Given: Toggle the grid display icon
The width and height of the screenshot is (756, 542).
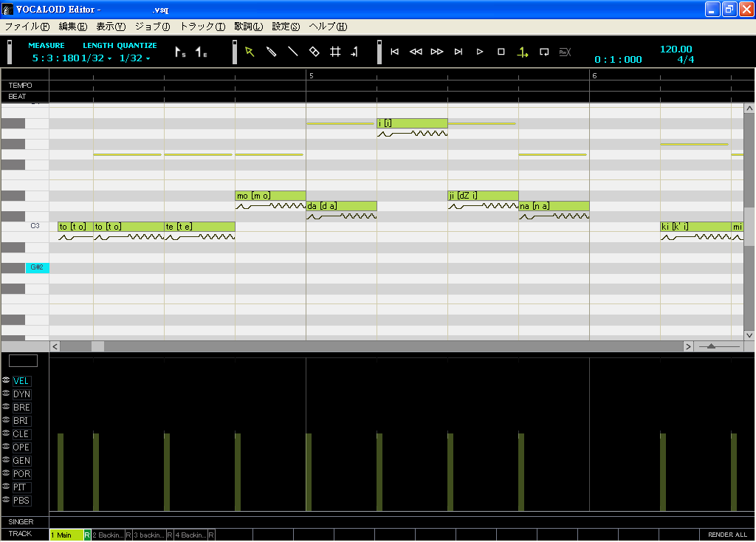Looking at the screenshot, I should 335,52.
